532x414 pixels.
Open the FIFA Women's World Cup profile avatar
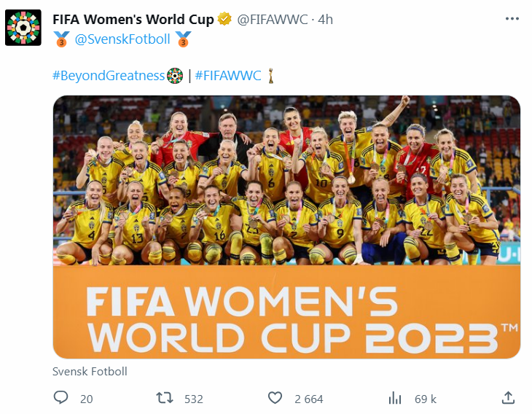pyautogui.click(x=23, y=28)
